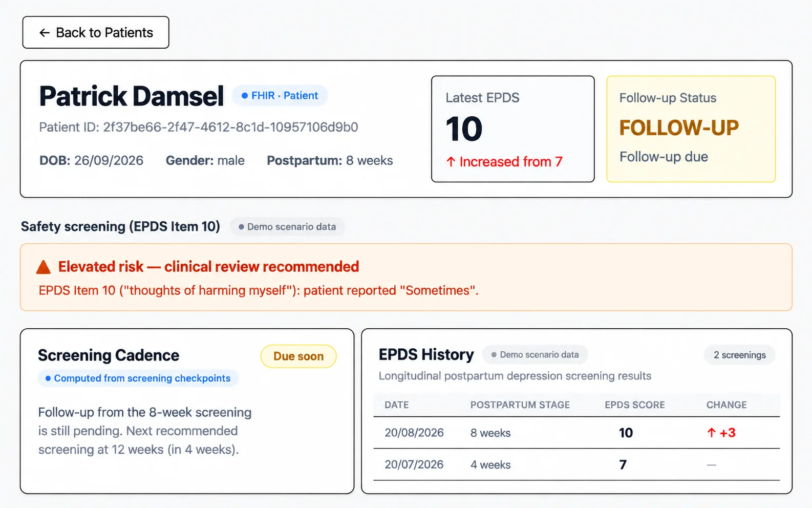Open the Follow-up Status card
Screen dimensions: 812x508
click(691, 129)
